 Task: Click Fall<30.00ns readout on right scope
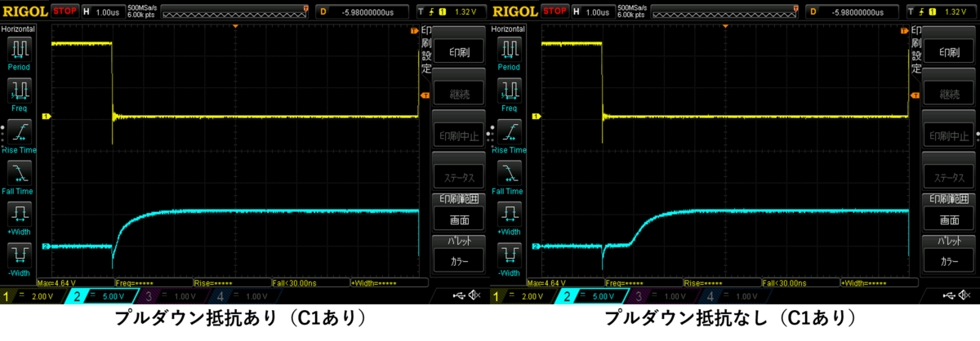(x=802, y=282)
